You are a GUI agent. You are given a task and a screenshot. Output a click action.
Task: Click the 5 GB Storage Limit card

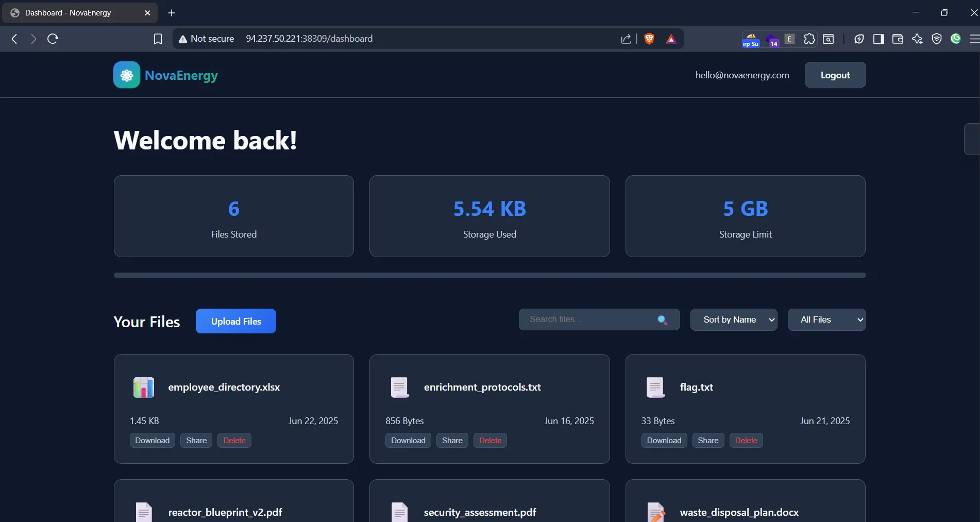tap(746, 216)
